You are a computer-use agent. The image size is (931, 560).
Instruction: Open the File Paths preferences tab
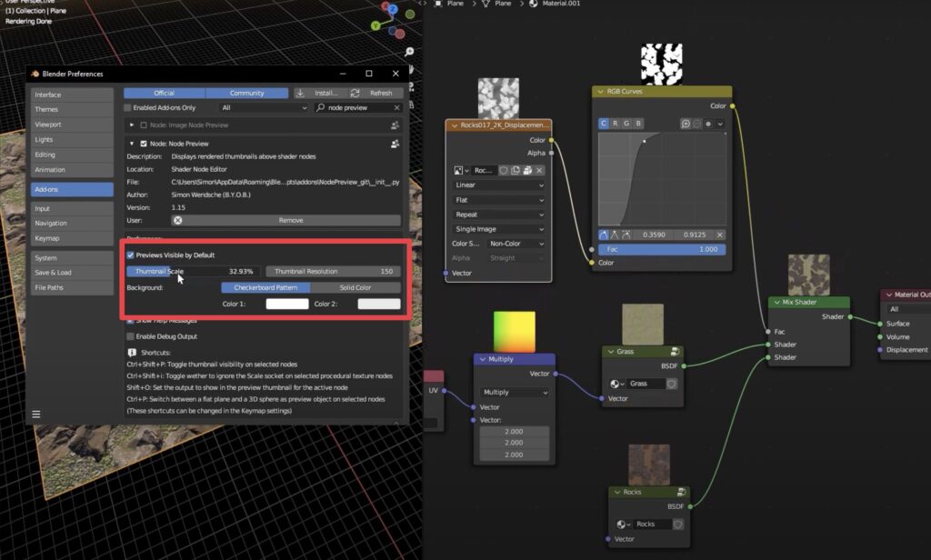[x=72, y=287]
